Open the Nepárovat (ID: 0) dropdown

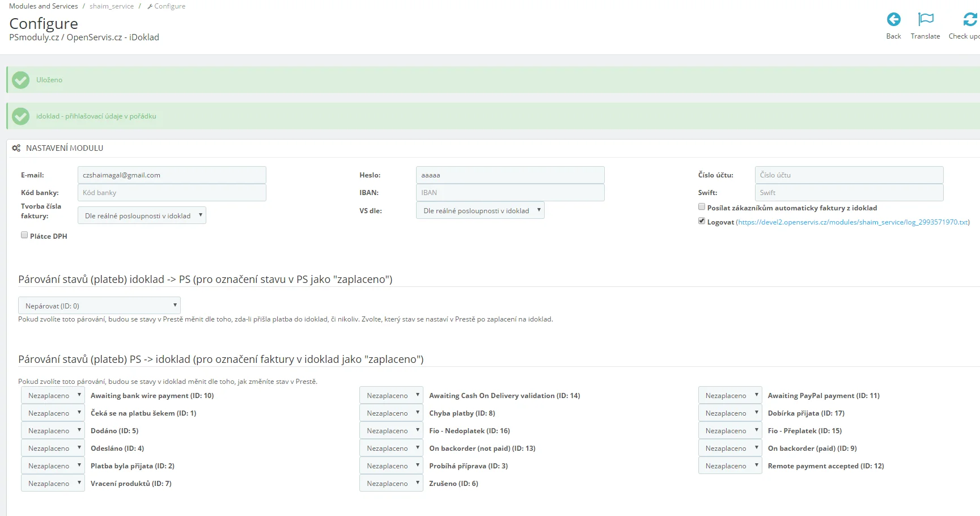coord(99,306)
